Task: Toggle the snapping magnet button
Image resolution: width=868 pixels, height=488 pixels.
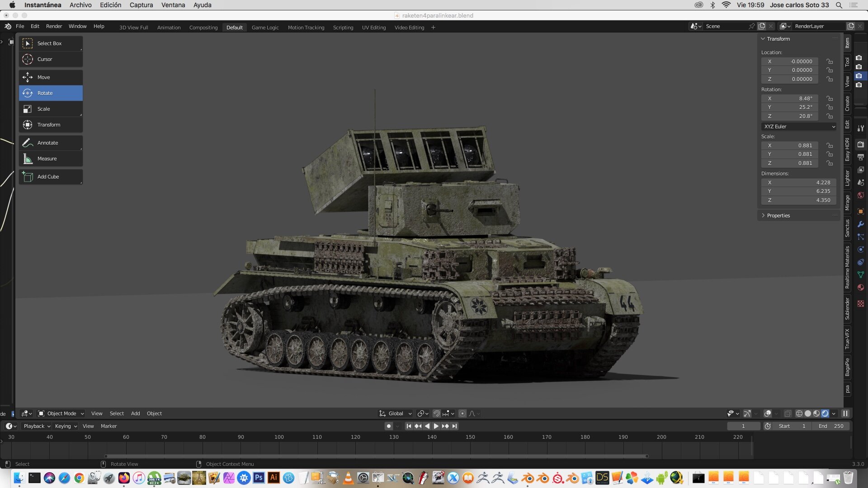Action: tap(436, 413)
